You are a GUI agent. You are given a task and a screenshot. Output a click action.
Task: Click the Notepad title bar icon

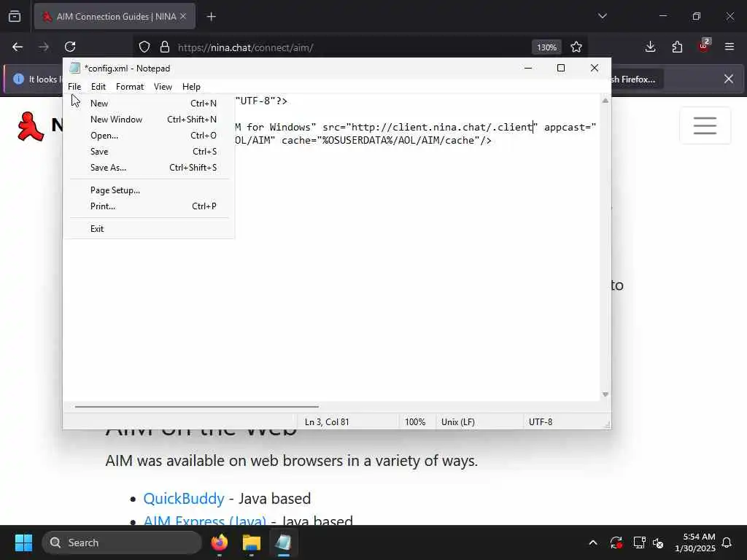[x=74, y=68]
